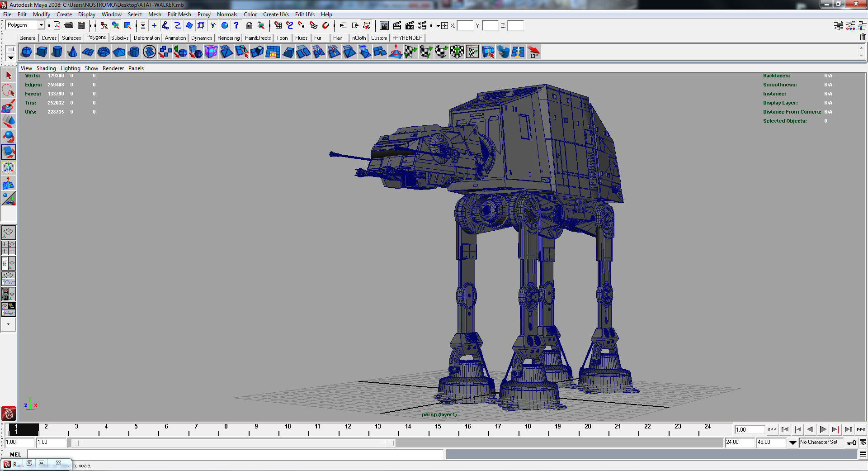Step forward one key
The height and width of the screenshot is (471, 868).
(836, 430)
